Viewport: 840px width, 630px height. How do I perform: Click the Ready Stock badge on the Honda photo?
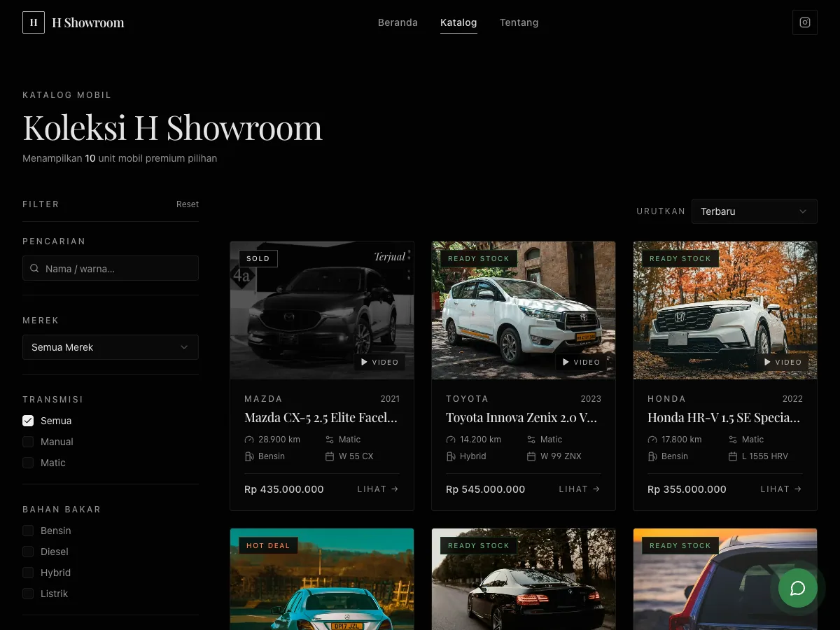pyautogui.click(x=680, y=258)
